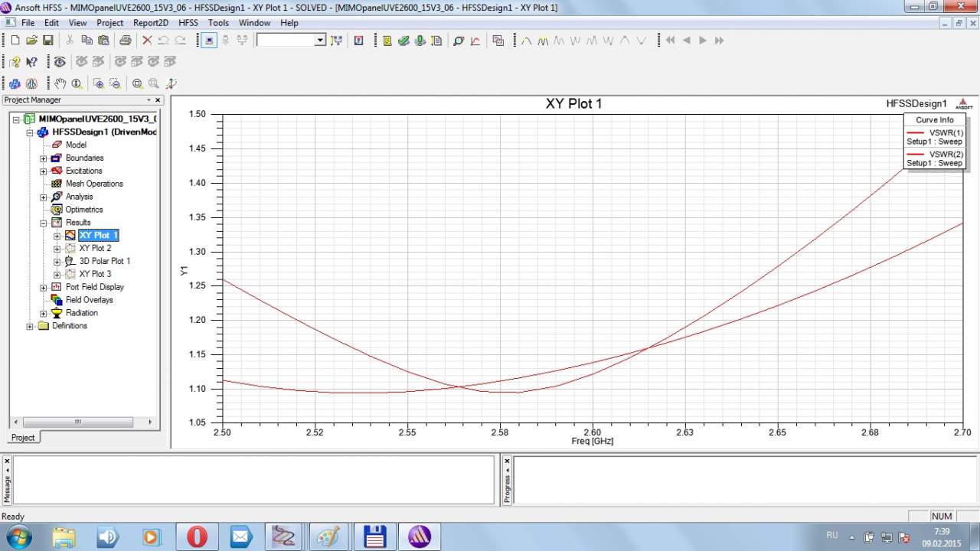Viewport: 980px width, 551px height.
Task: Click the Save project toolbar icon
Action: [47, 41]
